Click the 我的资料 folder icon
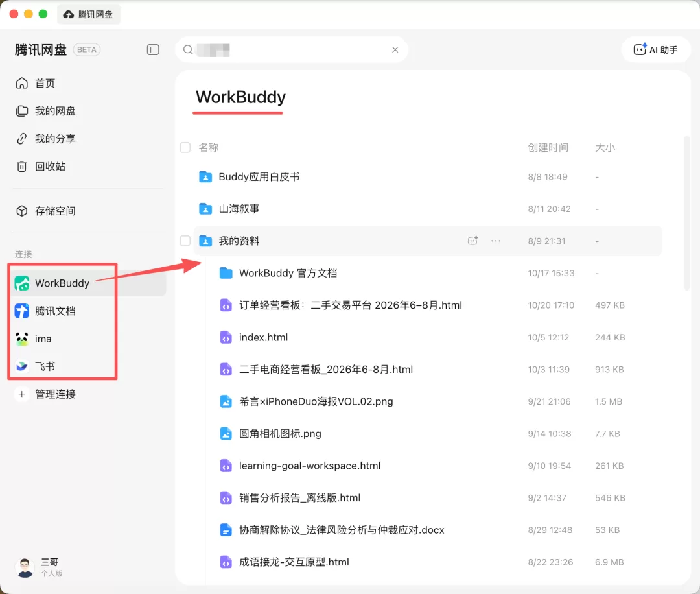700x594 pixels. point(205,241)
